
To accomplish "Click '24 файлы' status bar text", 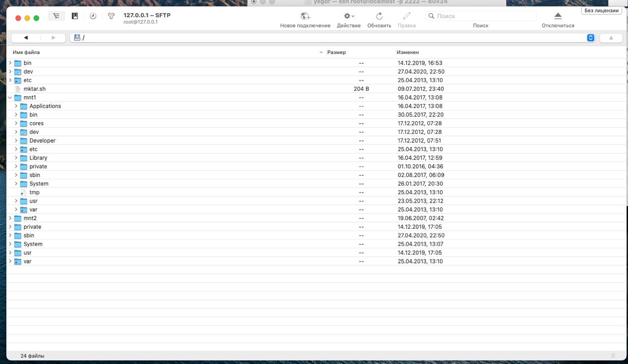I will [x=32, y=356].
